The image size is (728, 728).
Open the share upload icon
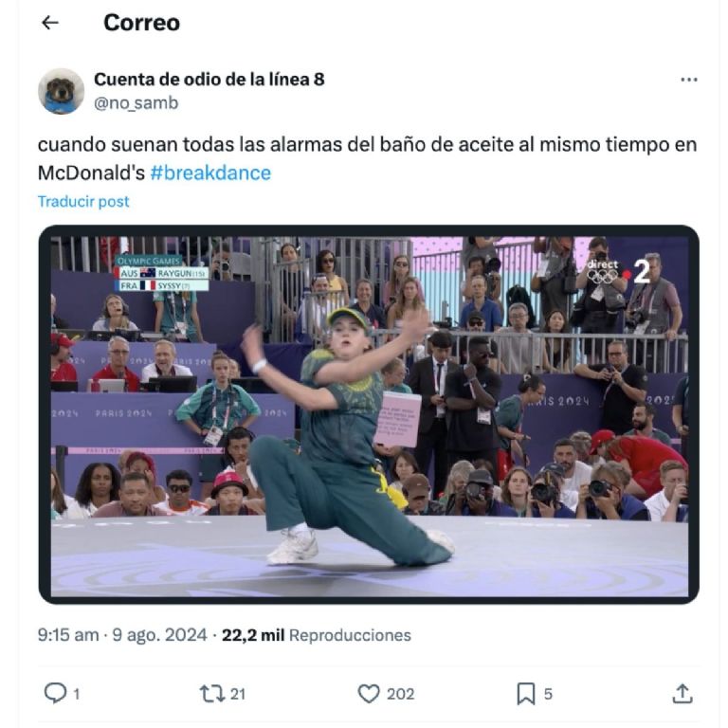[x=682, y=694]
